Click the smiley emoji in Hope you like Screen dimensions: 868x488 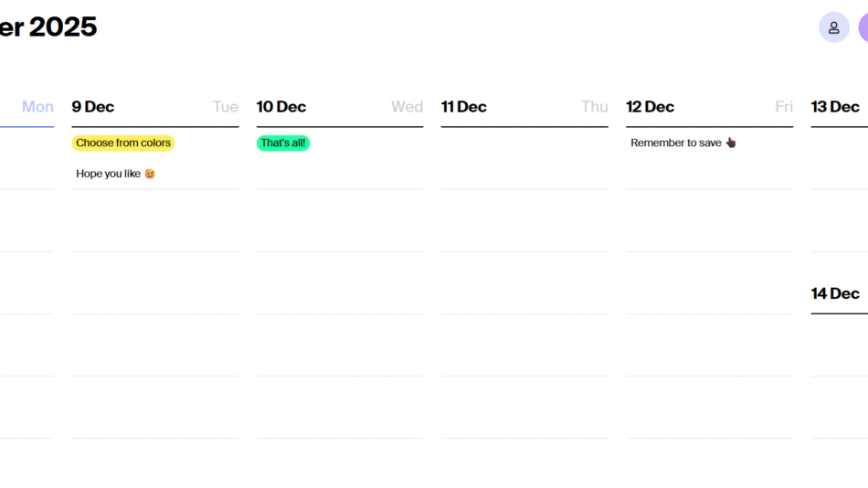click(150, 174)
